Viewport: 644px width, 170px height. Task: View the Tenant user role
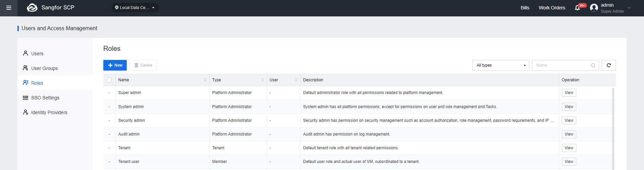click(569, 162)
